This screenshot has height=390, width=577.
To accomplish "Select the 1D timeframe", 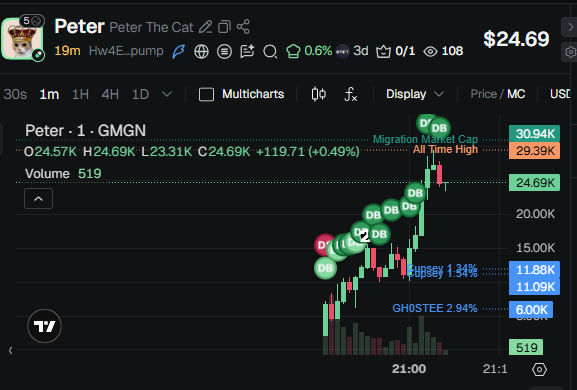I will click(140, 94).
